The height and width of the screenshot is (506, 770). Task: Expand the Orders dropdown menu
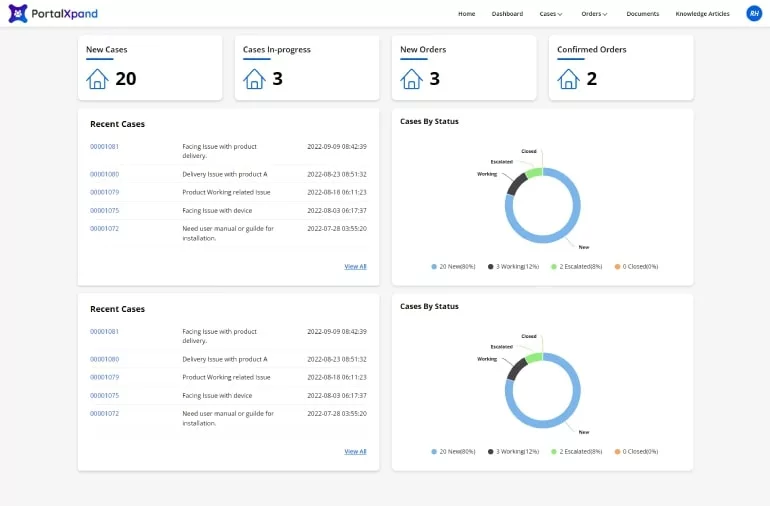[x=594, y=14]
